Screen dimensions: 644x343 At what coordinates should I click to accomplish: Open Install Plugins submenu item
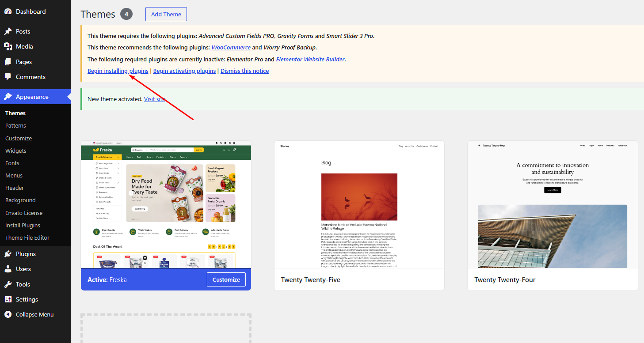(x=23, y=225)
